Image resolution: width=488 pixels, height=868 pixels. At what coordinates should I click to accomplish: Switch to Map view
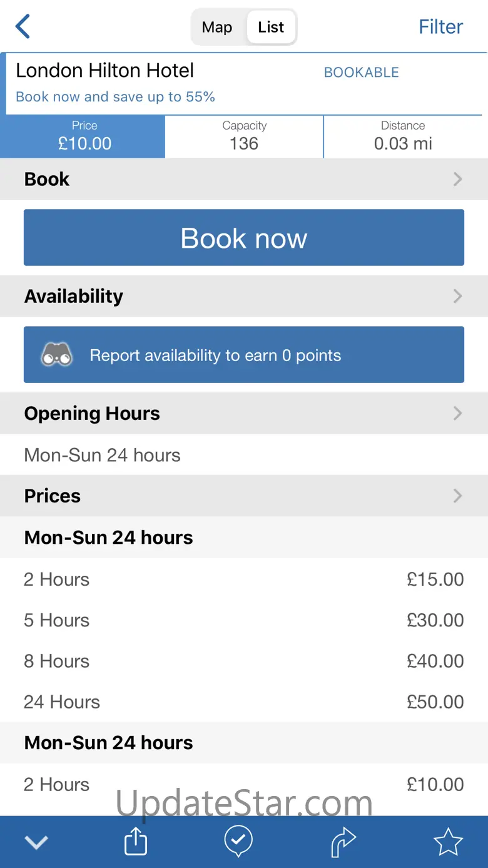tap(217, 27)
